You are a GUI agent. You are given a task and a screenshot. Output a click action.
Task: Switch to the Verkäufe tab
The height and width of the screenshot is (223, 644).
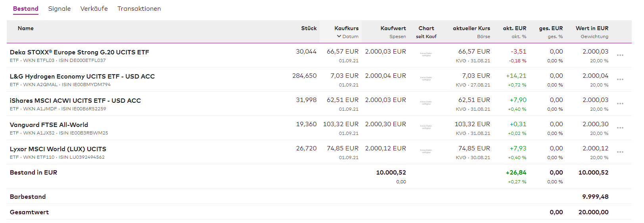click(94, 9)
